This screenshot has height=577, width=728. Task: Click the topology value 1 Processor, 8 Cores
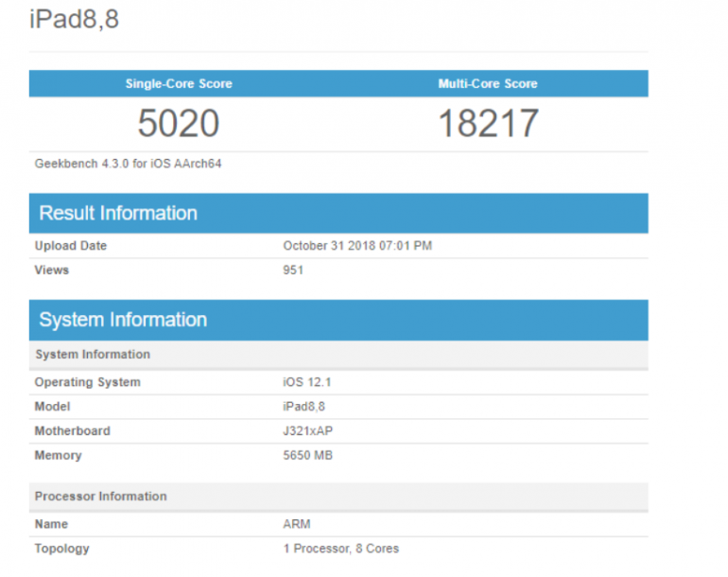pyautogui.click(x=341, y=549)
